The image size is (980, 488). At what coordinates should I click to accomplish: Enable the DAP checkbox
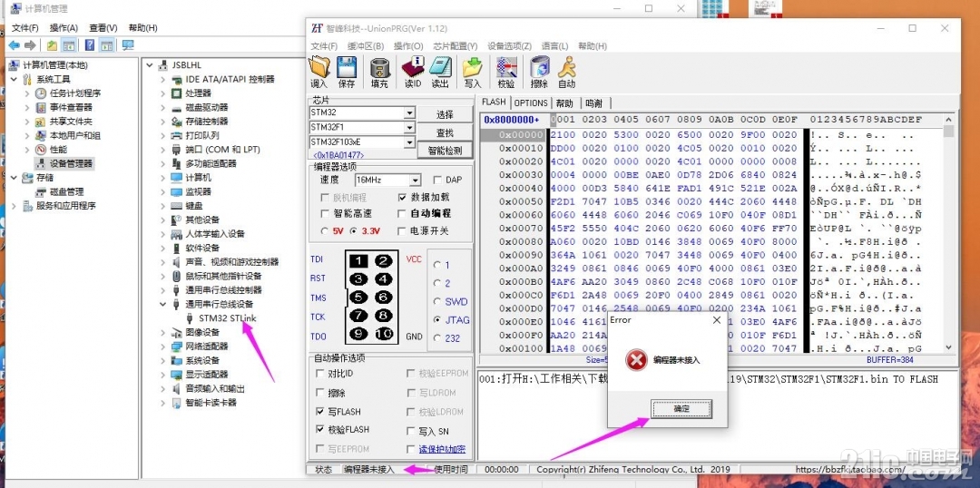click(437, 180)
